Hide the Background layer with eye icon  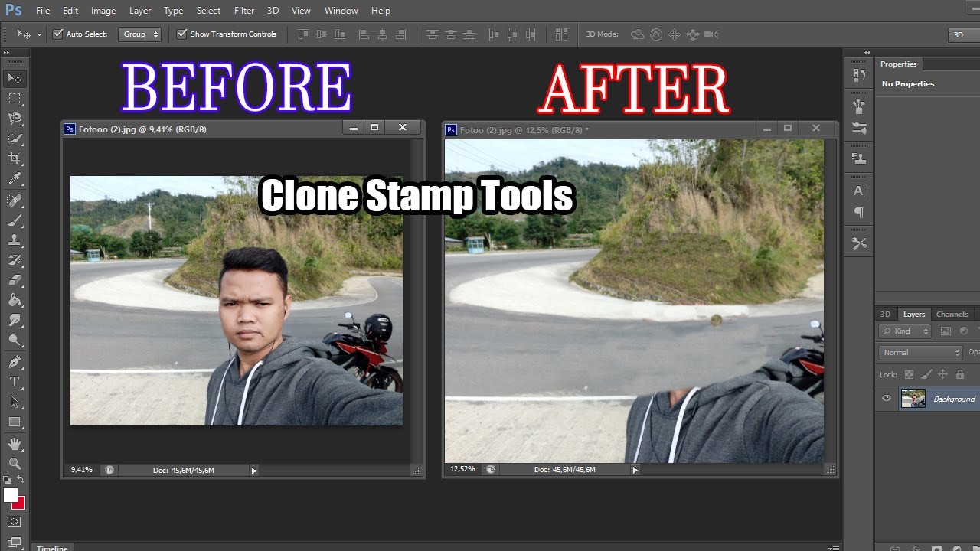click(x=887, y=398)
